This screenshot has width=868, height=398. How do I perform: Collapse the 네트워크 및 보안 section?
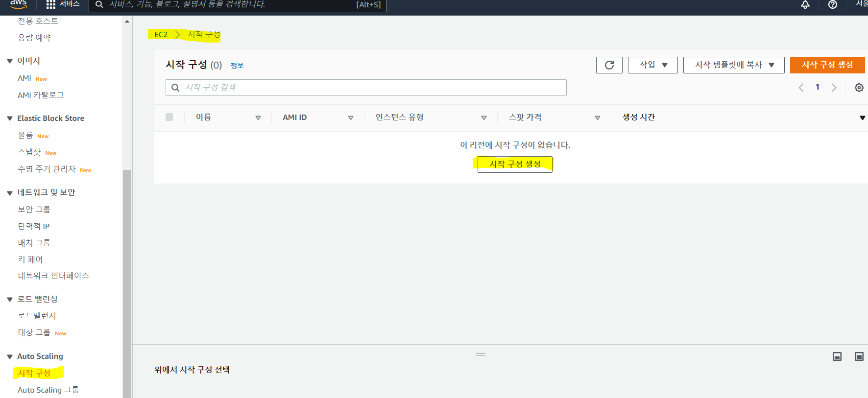pyautogui.click(x=9, y=193)
